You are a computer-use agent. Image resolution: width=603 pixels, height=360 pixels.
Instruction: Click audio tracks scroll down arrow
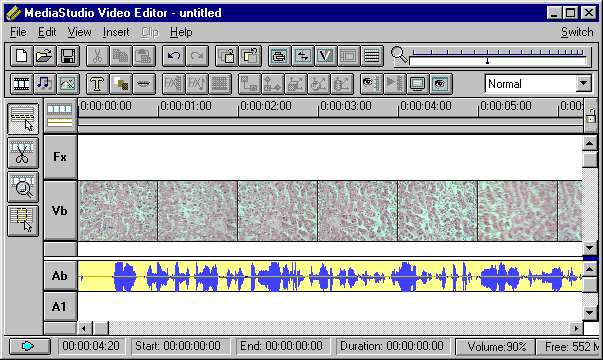click(x=590, y=312)
